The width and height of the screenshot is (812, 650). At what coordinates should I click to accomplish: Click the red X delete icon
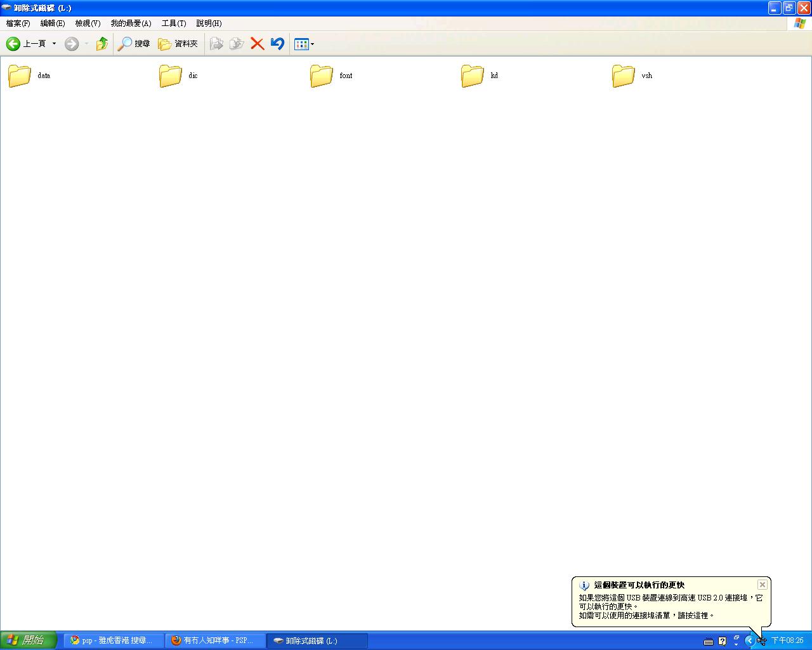(x=257, y=44)
